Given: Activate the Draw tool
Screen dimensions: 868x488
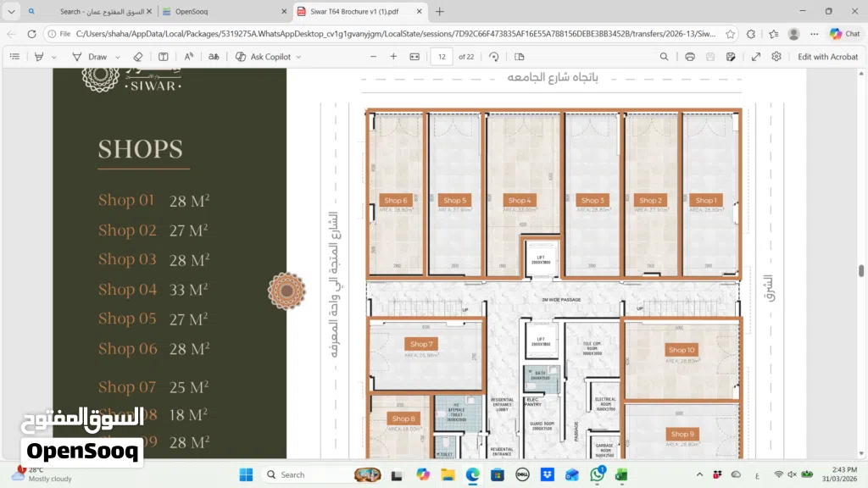Looking at the screenshot, I should point(90,57).
